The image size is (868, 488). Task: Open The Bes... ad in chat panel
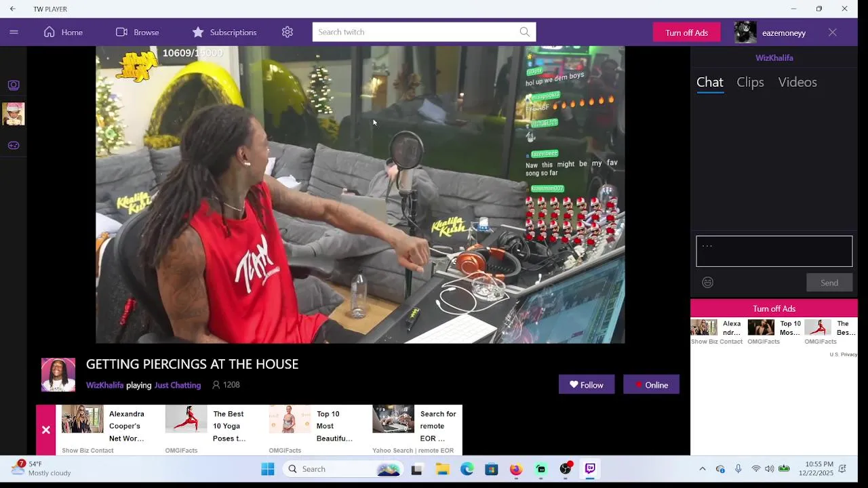coord(831,332)
